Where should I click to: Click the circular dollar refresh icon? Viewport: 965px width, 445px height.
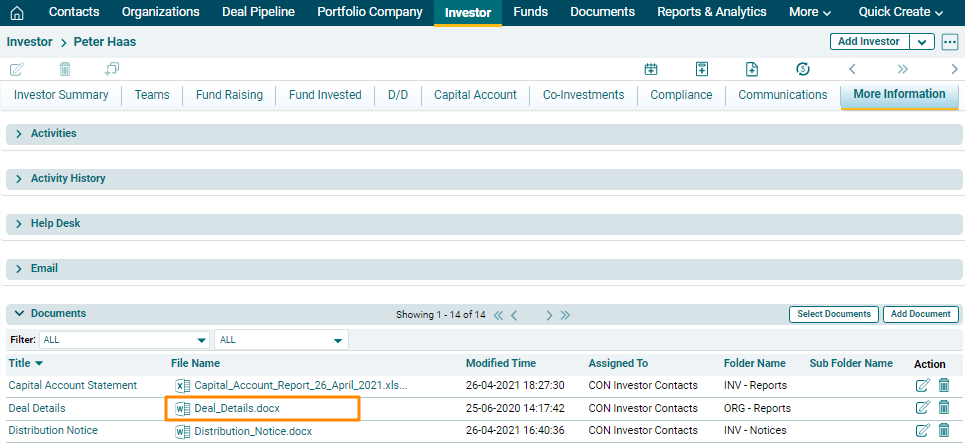802,69
